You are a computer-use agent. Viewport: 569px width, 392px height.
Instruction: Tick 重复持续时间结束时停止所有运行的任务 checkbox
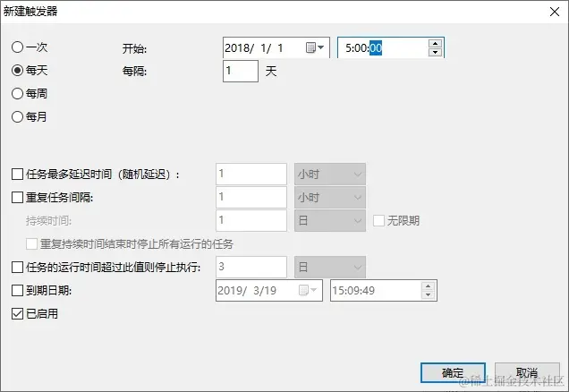pos(32,244)
